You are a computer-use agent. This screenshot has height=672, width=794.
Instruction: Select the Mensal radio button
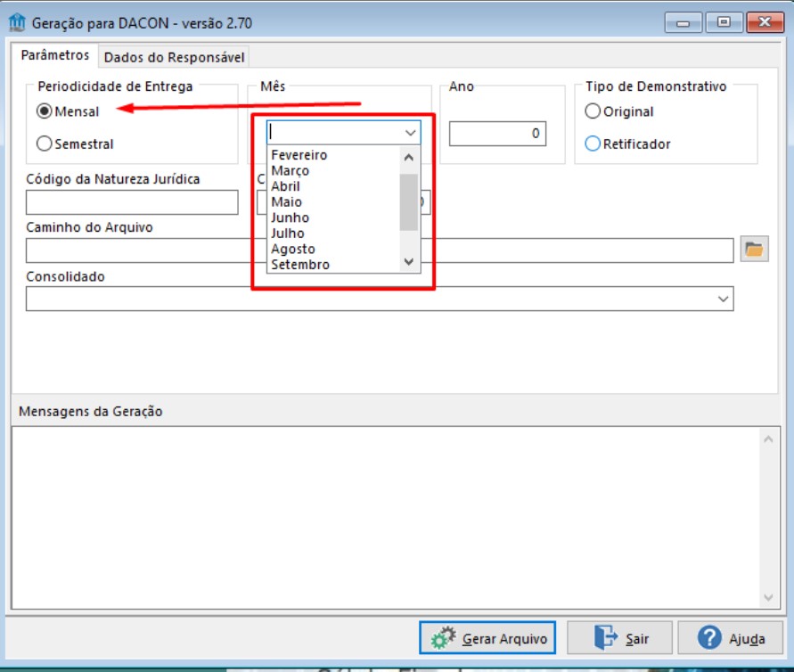click(x=44, y=111)
